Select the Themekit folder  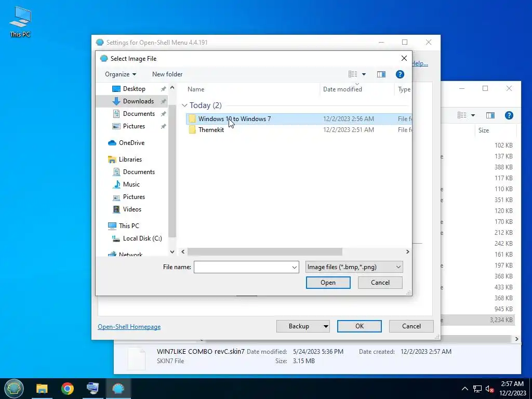pyautogui.click(x=211, y=129)
